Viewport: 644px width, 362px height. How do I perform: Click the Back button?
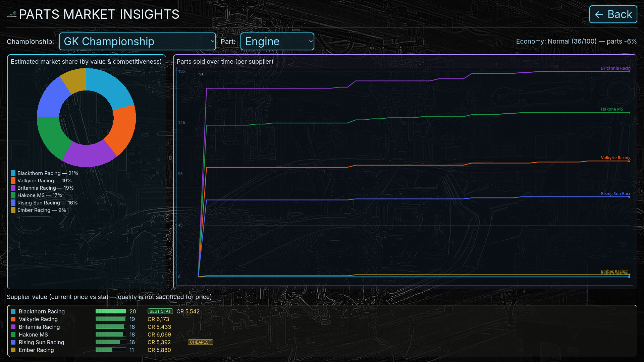[x=613, y=14]
